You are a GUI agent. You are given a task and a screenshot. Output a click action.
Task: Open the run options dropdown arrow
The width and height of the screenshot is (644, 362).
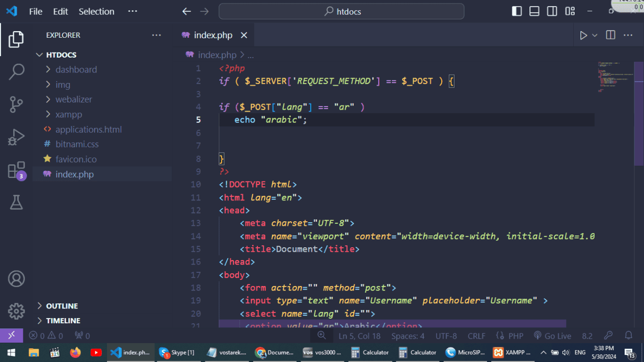pyautogui.click(x=595, y=35)
